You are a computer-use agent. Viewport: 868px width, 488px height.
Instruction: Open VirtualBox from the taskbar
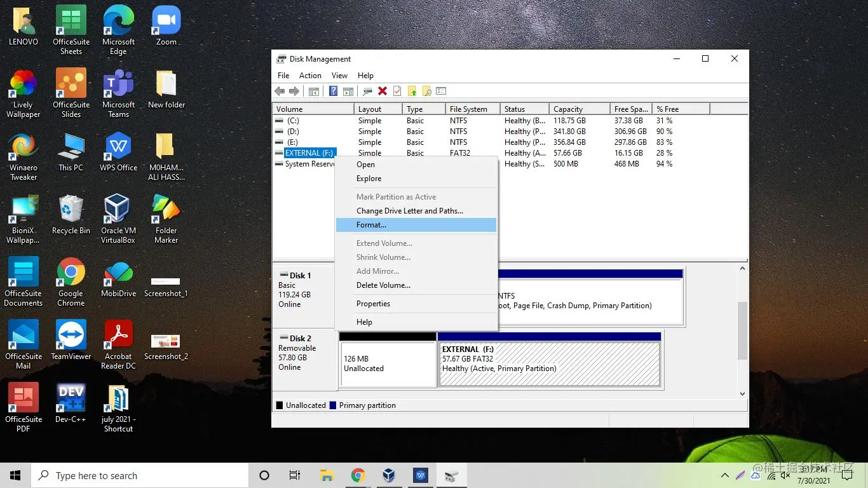pos(389,475)
